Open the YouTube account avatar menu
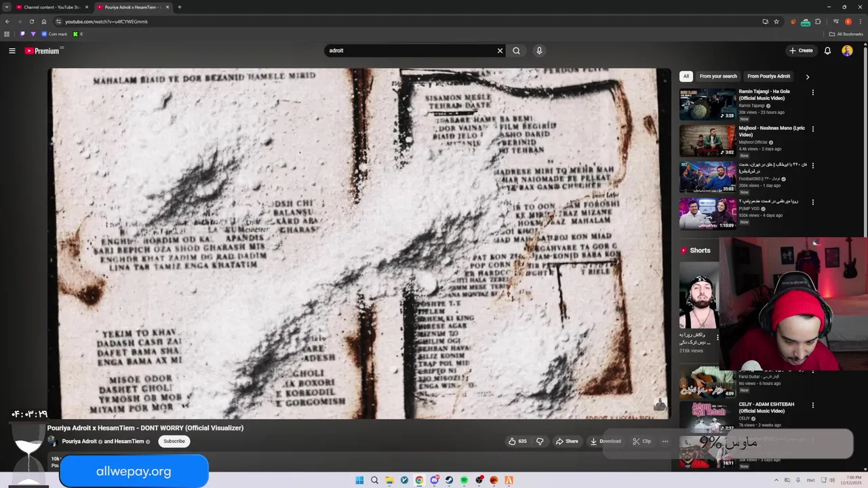 [x=847, y=51]
